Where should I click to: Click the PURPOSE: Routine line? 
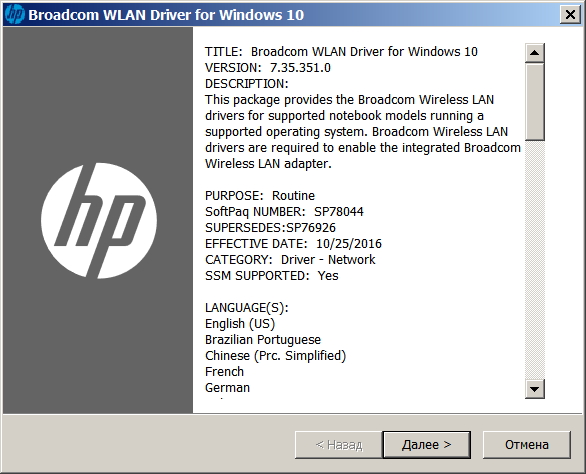click(260, 196)
